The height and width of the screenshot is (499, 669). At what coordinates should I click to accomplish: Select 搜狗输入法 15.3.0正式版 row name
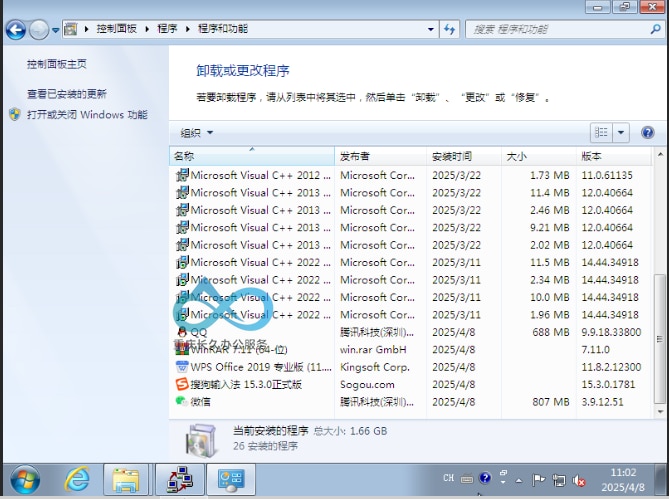[x=246, y=384]
